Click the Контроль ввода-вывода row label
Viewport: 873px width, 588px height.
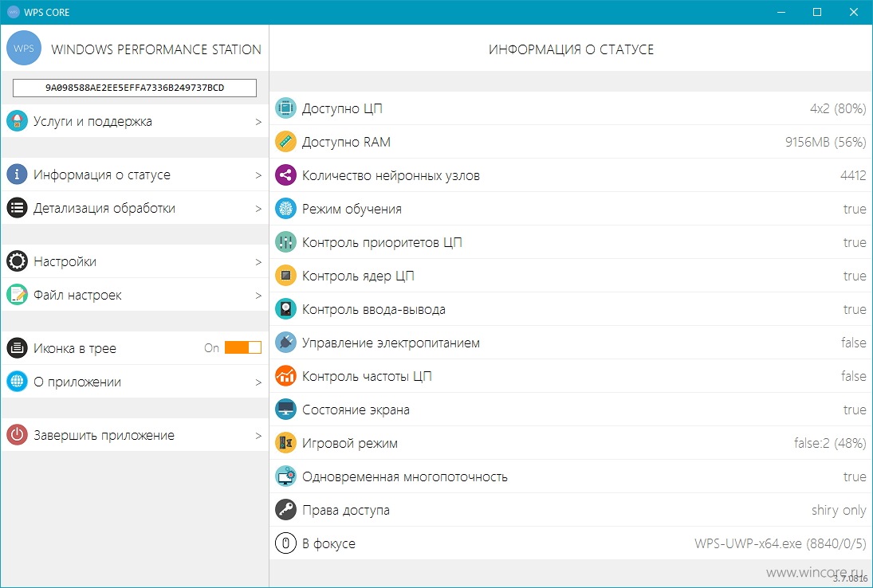point(374,309)
